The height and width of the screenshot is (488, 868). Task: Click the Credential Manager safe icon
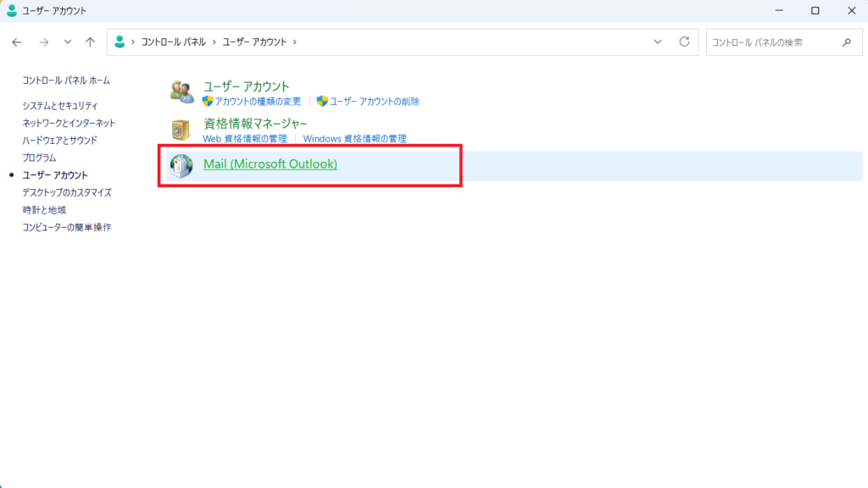181,130
